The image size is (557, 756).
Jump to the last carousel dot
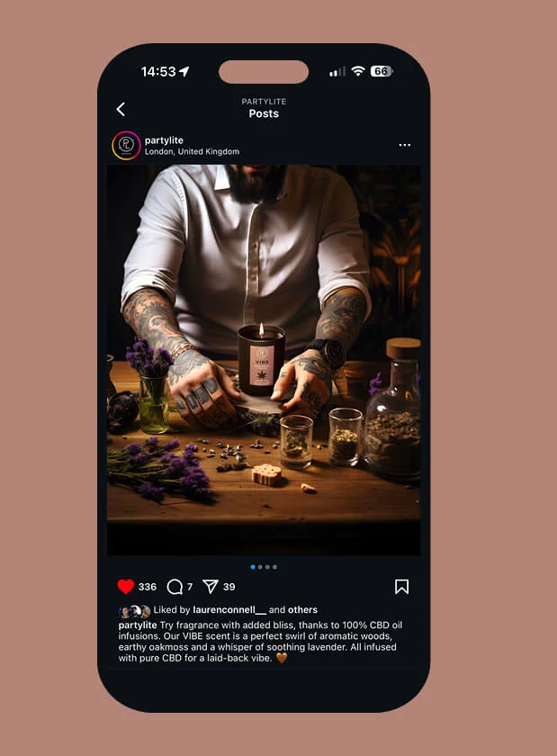274,567
